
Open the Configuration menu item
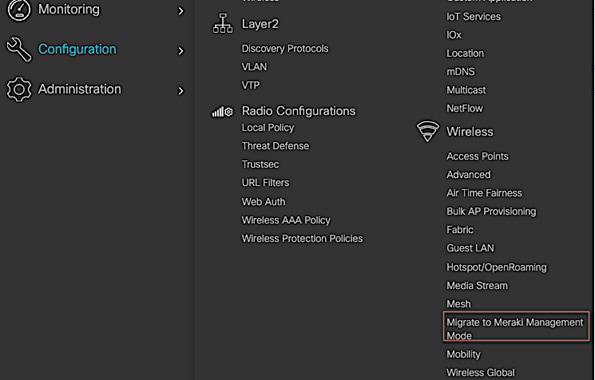[x=77, y=49]
